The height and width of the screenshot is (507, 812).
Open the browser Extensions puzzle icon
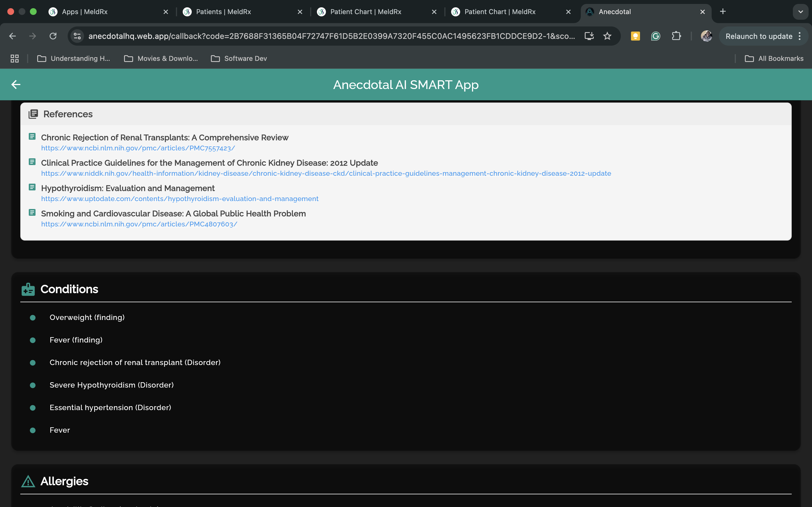point(676,36)
